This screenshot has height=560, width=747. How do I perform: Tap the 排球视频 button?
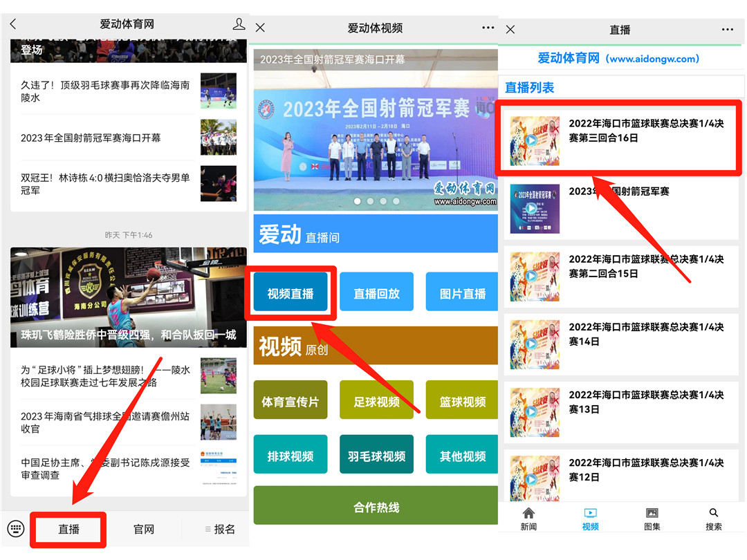[x=290, y=454]
